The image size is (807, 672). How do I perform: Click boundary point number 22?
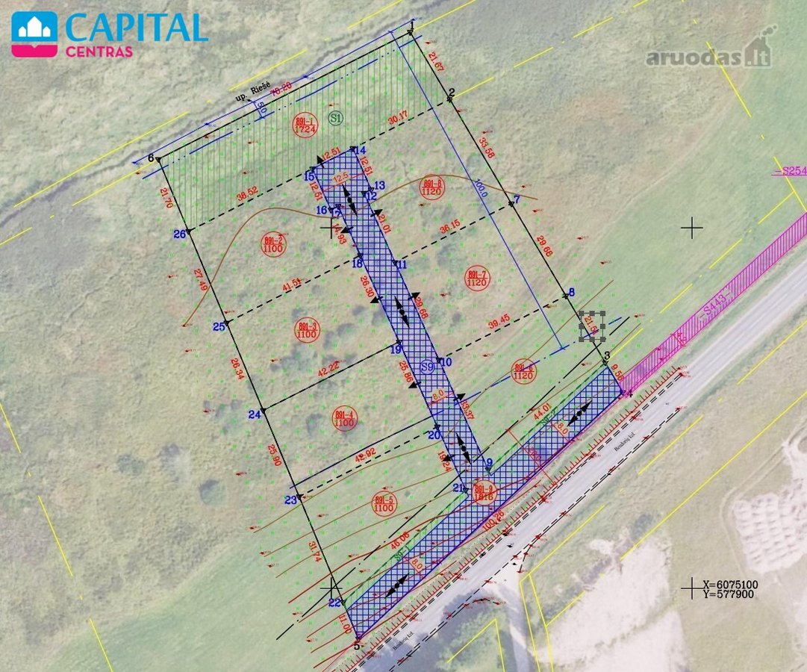[334, 603]
